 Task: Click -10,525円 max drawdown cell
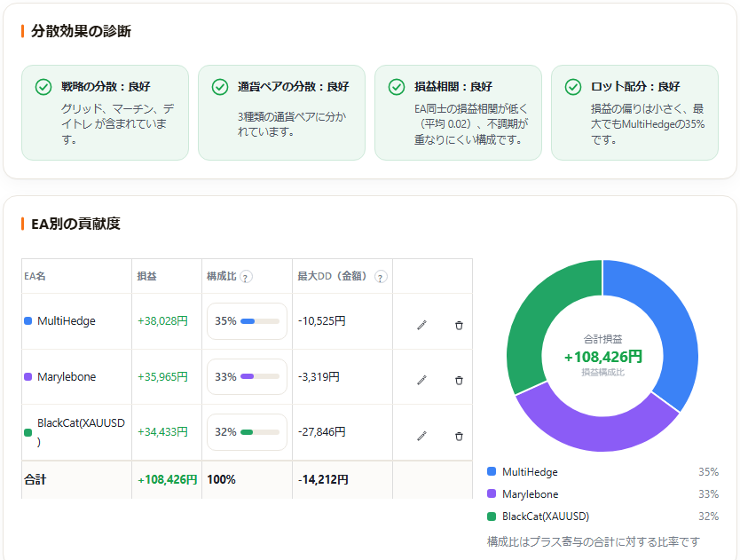point(321,321)
